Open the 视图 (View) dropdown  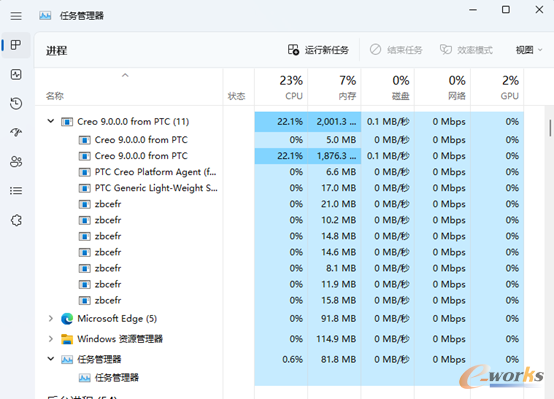pyautogui.click(x=529, y=50)
